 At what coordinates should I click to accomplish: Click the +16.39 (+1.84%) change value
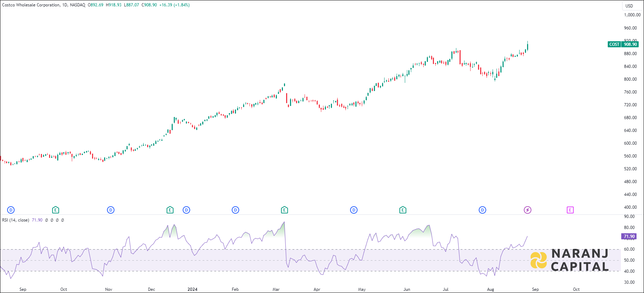175,5
